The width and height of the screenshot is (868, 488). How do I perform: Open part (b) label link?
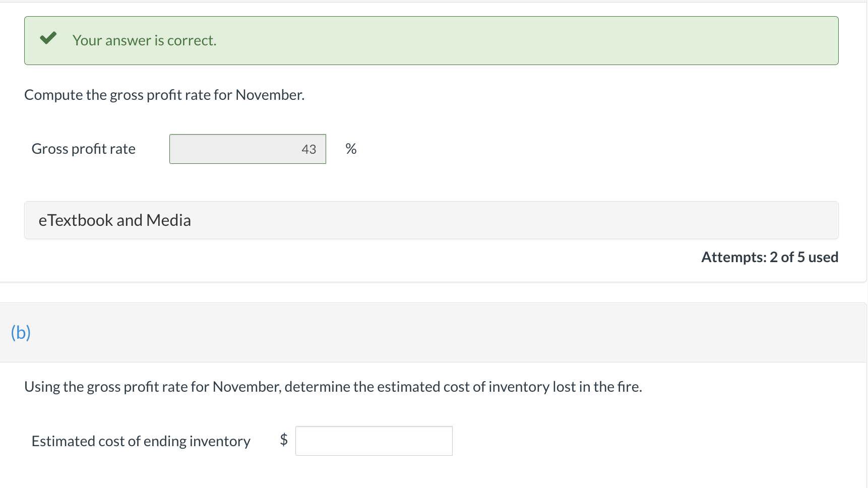[x=21, y=333]
